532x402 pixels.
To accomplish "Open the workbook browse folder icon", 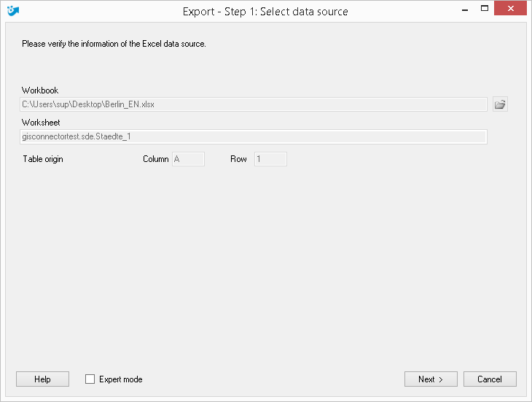I will point(500,104).
